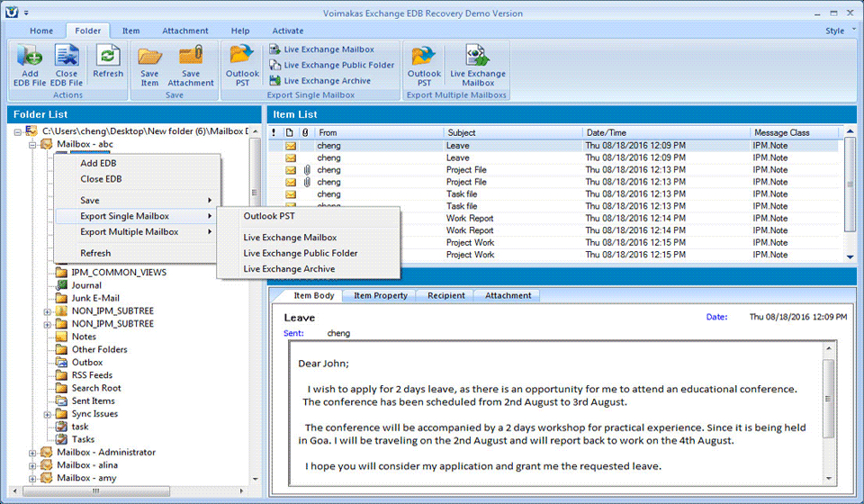Open the Attachment tab in preview pane
Screen dimensions: 864x504
[x=508, y=295]
